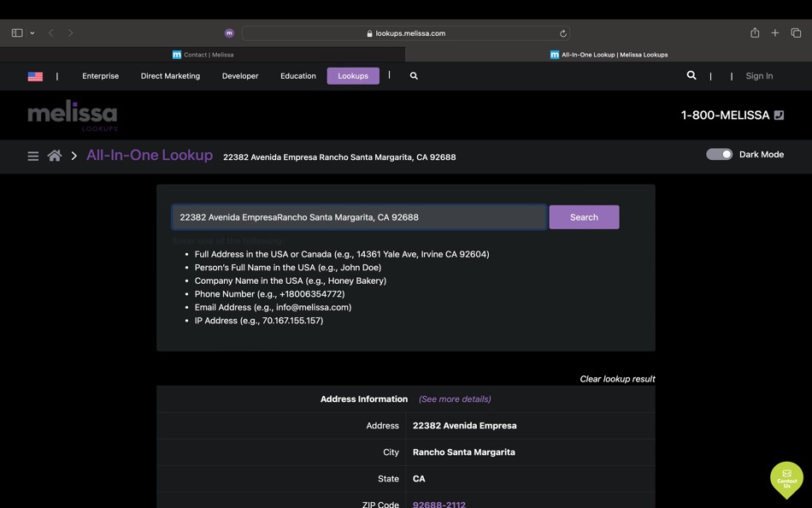Reload the page with the refresh icon
This screenshot has width=812, height=508.
tap(563, 33)
